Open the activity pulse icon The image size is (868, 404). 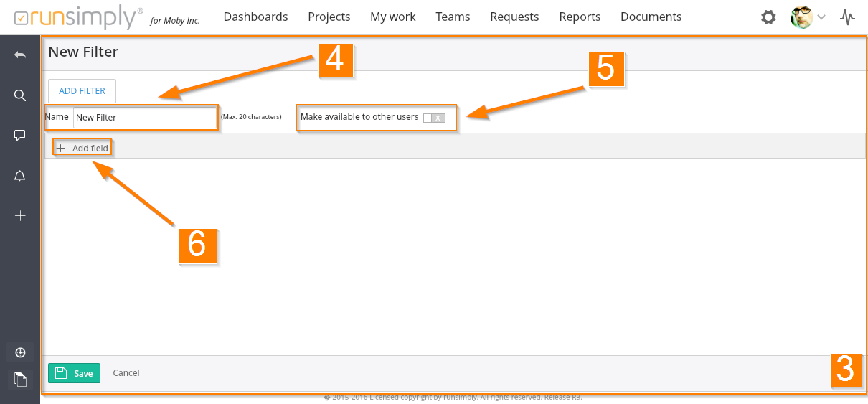(848, 17)
